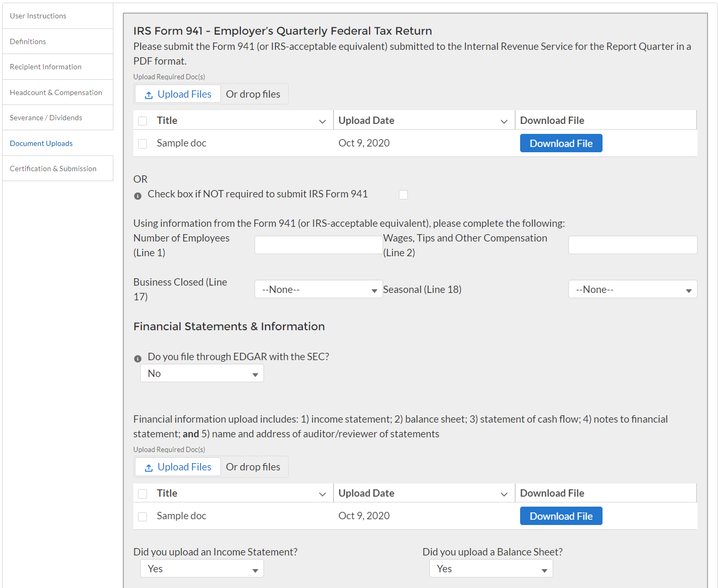
Task: Expand the EDGAR filing dropdown
Action: [202, 374]
